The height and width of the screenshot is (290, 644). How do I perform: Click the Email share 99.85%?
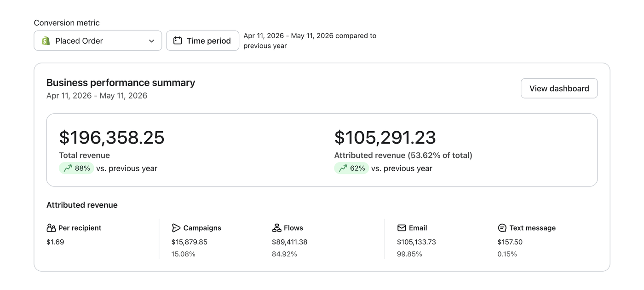409,254
